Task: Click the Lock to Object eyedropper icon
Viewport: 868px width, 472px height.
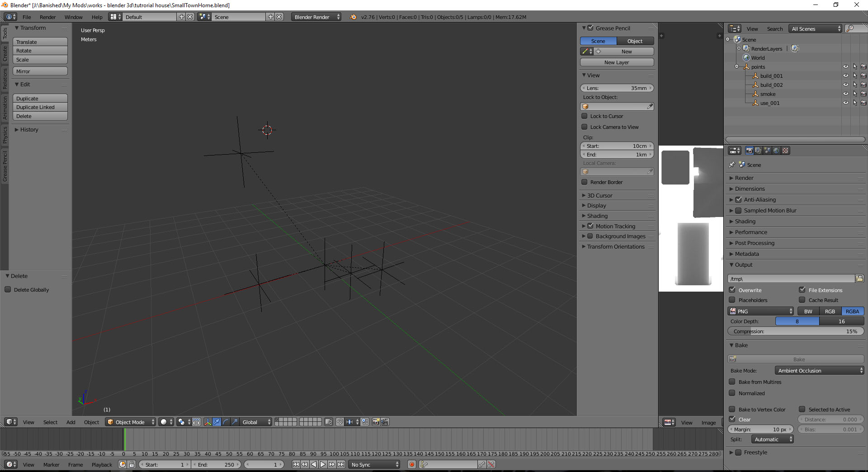Action: (650, 106)
